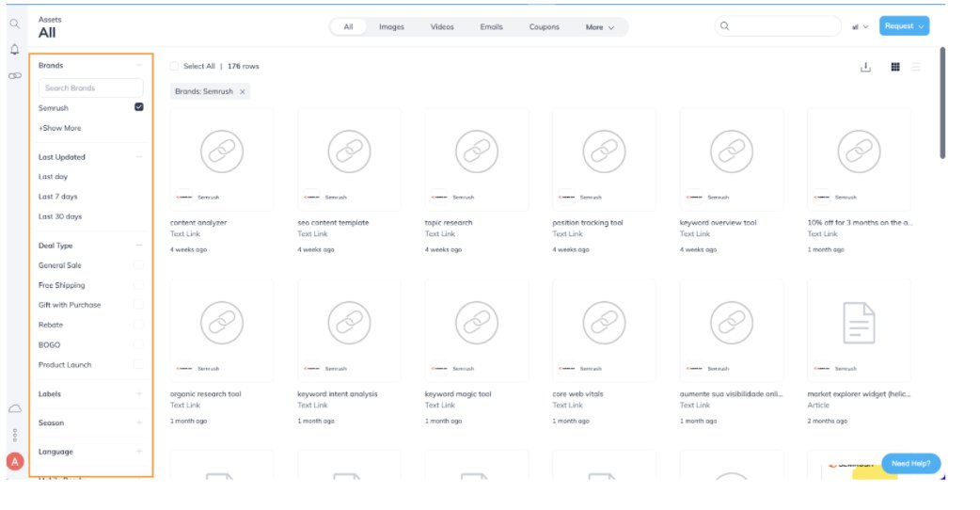
Task: Check the Gift with Purchase box
Action: [x=138, y=304]
